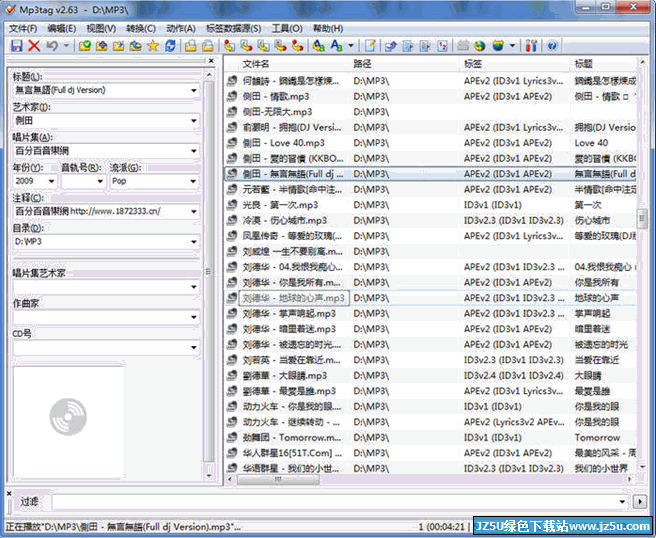Expand the CD号 dropdown

pyautogui.click(x=194, y=348)
